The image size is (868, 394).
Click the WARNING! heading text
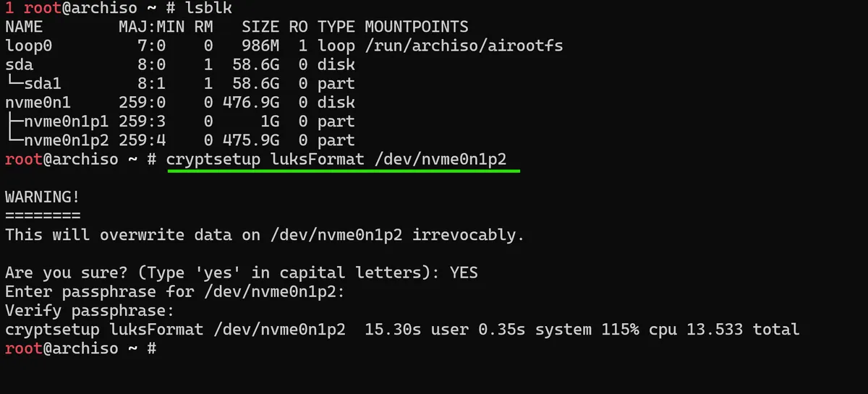pyautogui.click(x=43, y=197)
